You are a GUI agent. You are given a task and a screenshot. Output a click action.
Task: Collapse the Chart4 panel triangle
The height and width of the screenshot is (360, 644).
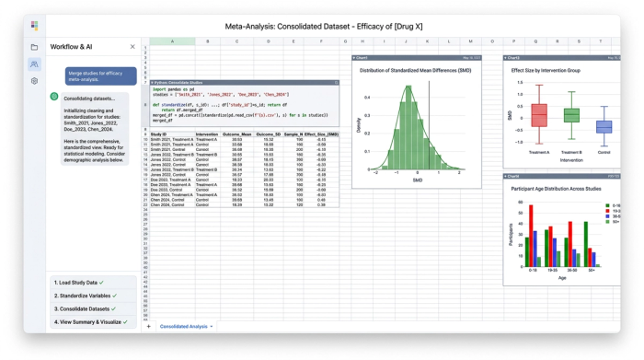[506, 176]
